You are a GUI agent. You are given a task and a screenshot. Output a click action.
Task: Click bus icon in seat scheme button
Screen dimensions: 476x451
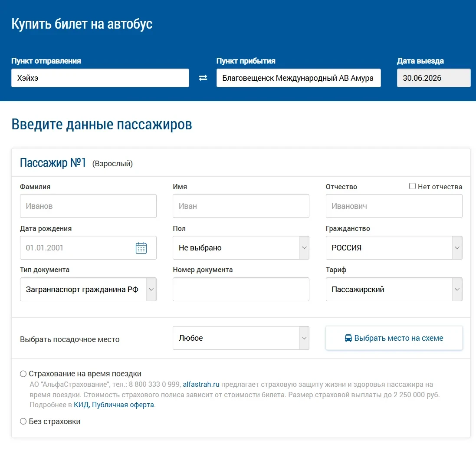pos(348,338)
